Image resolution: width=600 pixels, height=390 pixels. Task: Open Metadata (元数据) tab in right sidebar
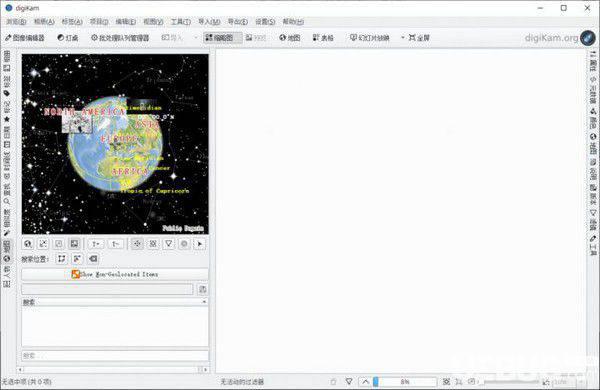(593, 90)
